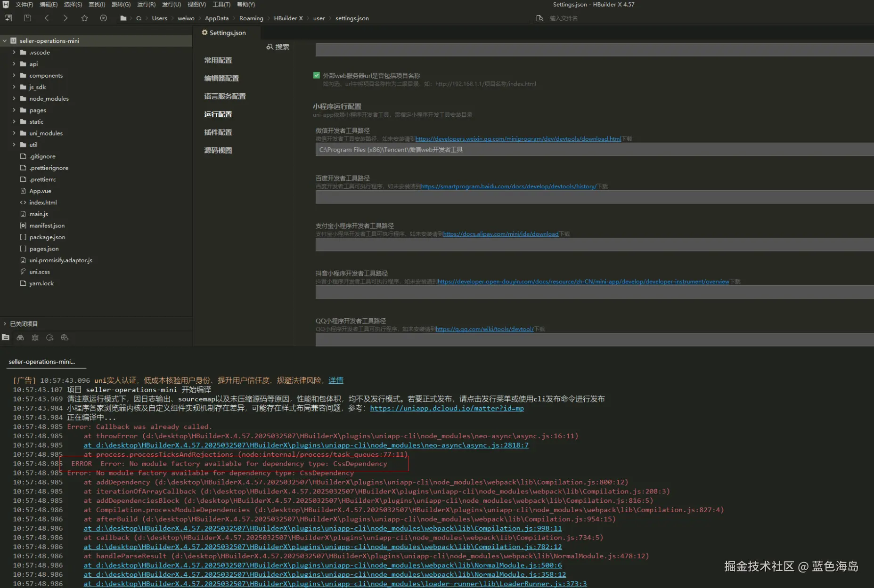
Task: Select the uni.scss file icon
Action: [23, 272]
